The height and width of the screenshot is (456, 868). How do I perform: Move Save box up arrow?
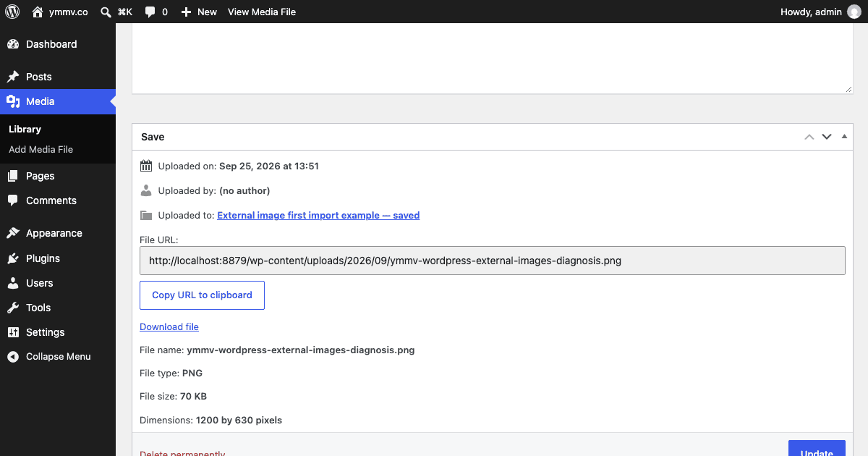coord(809,137)
